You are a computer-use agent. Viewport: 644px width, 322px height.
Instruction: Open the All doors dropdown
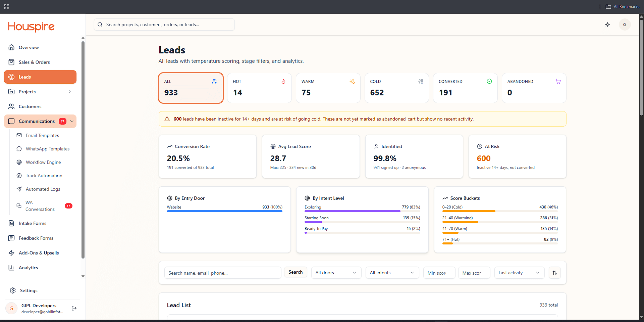pyautogui.click(x=336, y=273)
